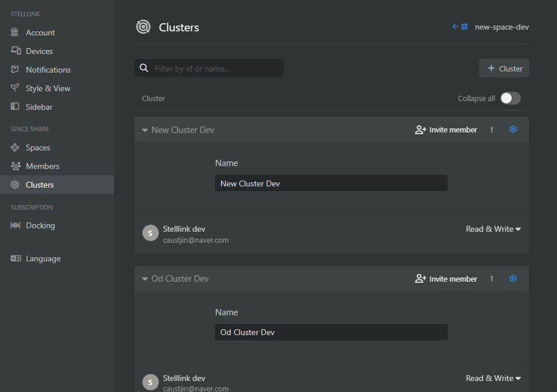Open Read & Write dropdown in New Cluster Dev
This screenshot has height=392, width=557.
pos(493,229)
